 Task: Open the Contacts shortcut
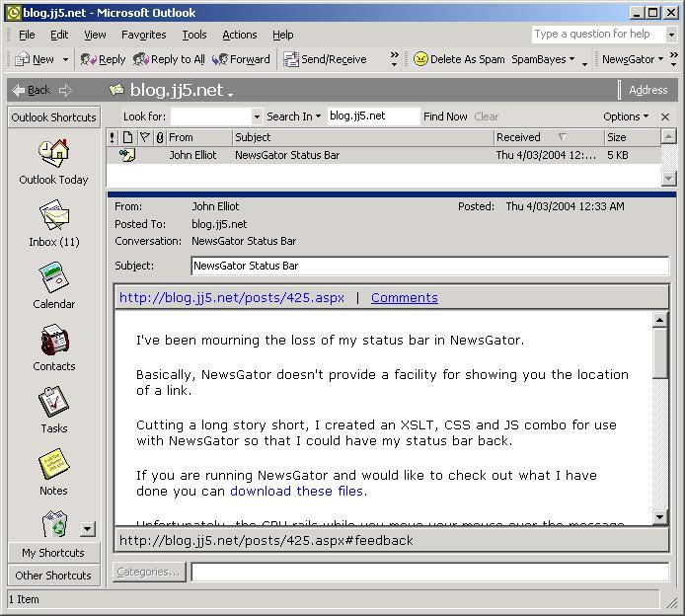(53, 347)
